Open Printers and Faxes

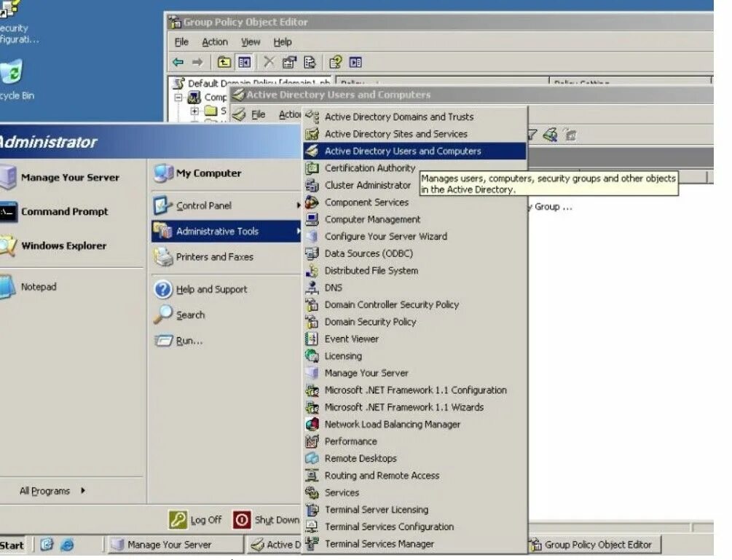(226, 256)
